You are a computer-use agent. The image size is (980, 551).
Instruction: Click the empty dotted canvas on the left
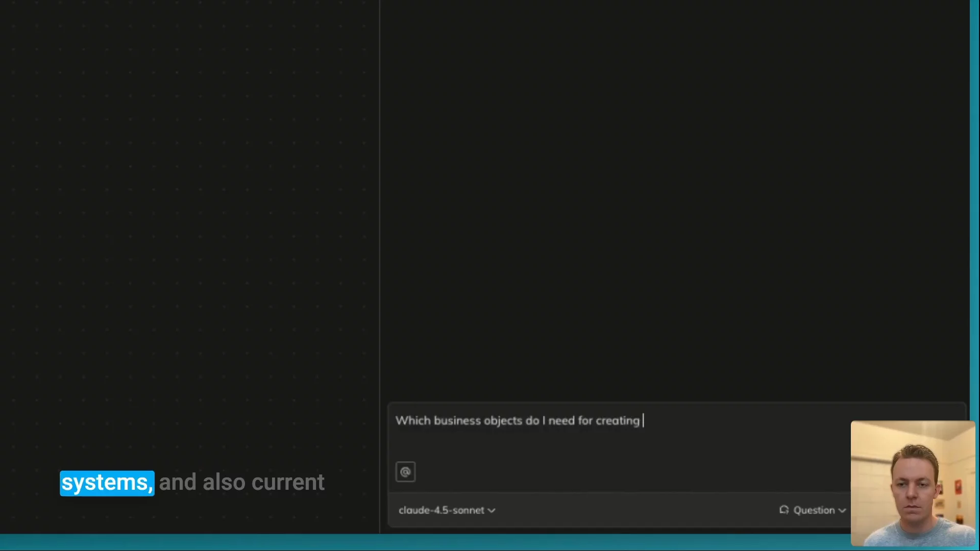click(x=189, y=204)
